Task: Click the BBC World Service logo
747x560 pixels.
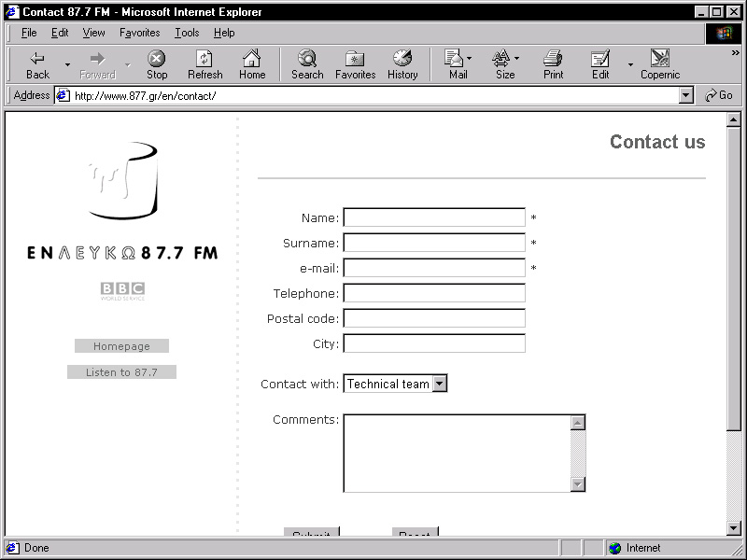Action: 122,291
